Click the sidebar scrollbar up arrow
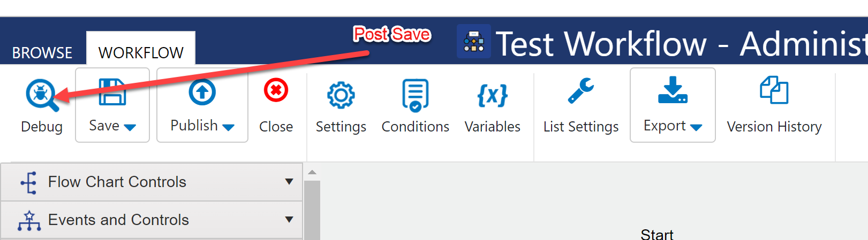 [312, 172]
